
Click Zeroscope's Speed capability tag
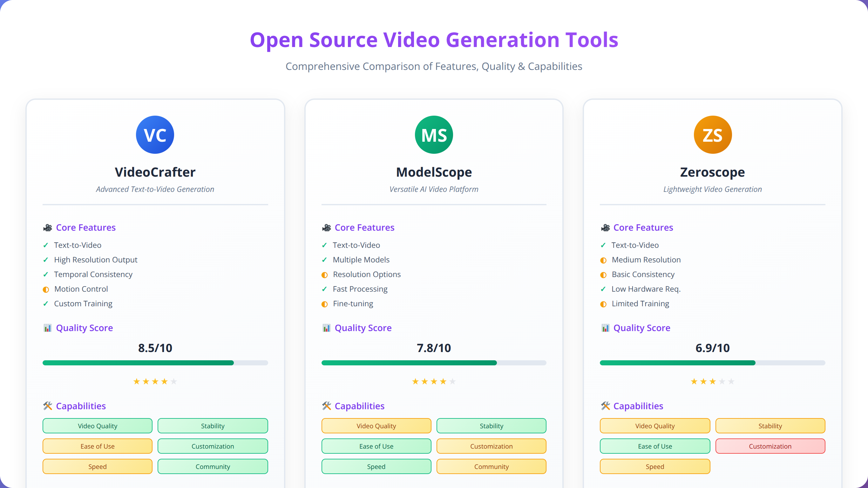(x=655, y=467)
